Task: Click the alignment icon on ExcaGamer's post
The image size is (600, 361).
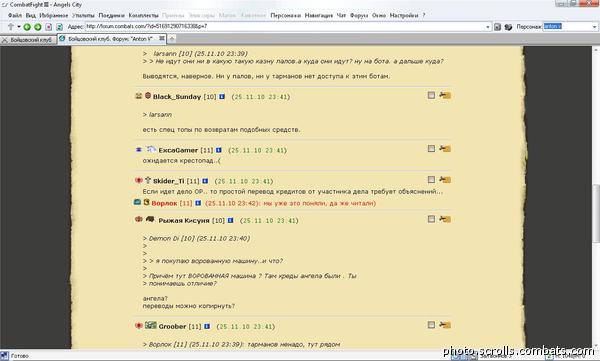Action: (x=139, y=150)
